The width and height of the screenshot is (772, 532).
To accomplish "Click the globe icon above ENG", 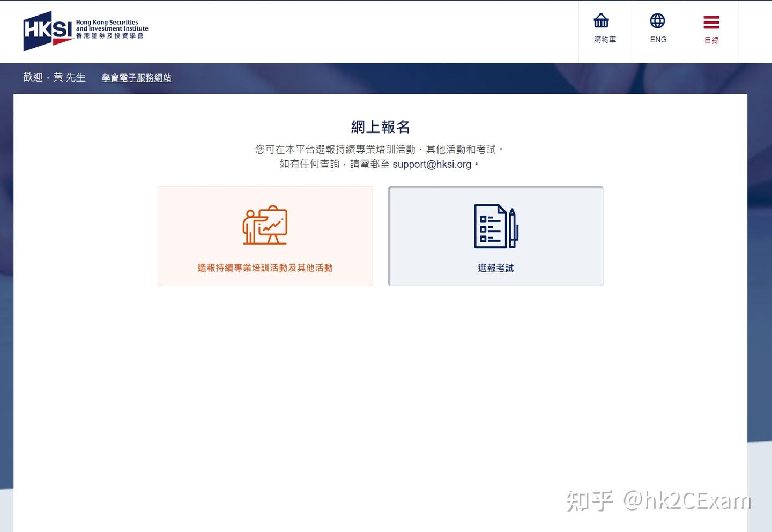I will (x=658, y=21).
